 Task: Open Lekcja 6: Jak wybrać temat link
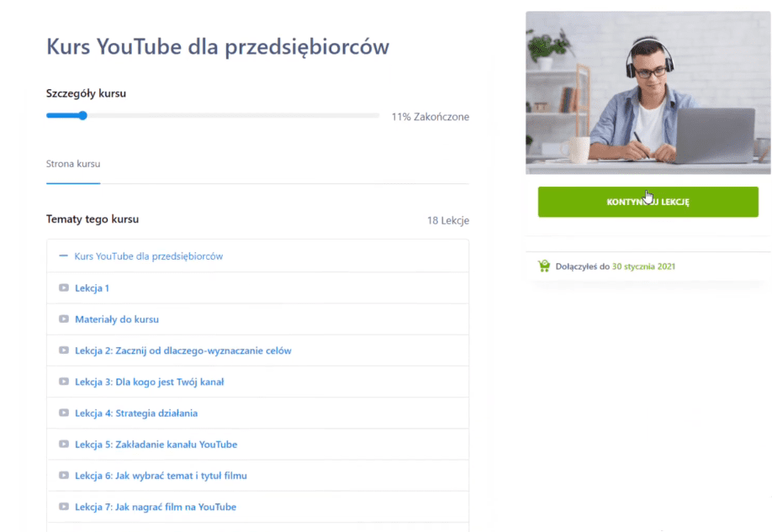click(x=161, y=476)
